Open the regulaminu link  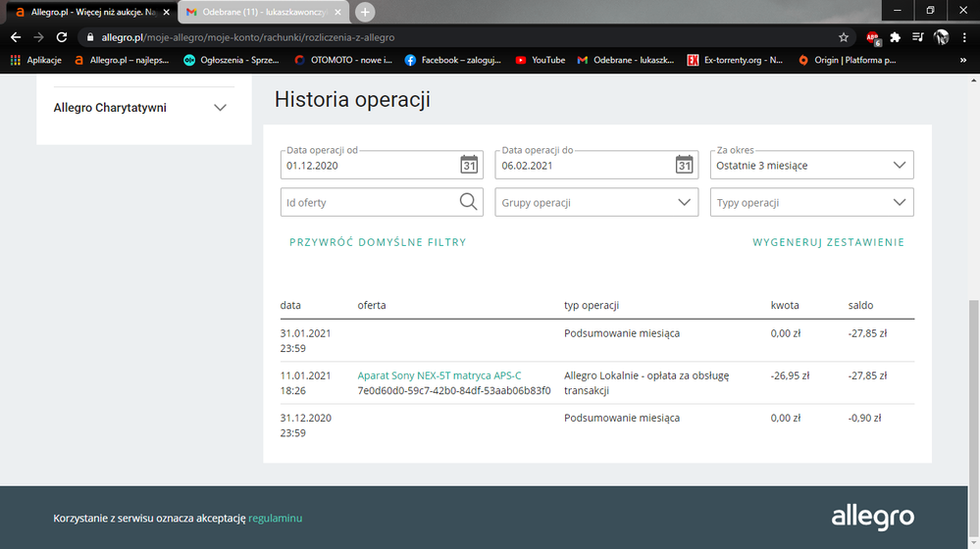tap(275, 518)
